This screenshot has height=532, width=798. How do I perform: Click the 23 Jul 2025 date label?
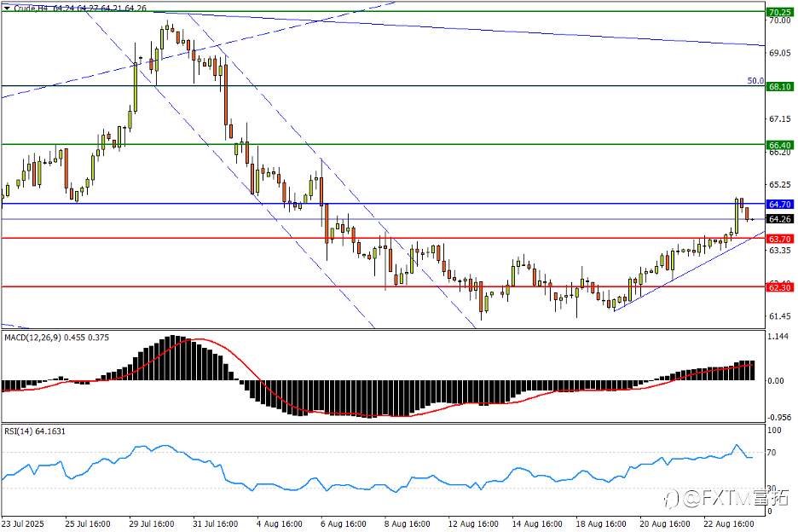[x=22, y=523]
